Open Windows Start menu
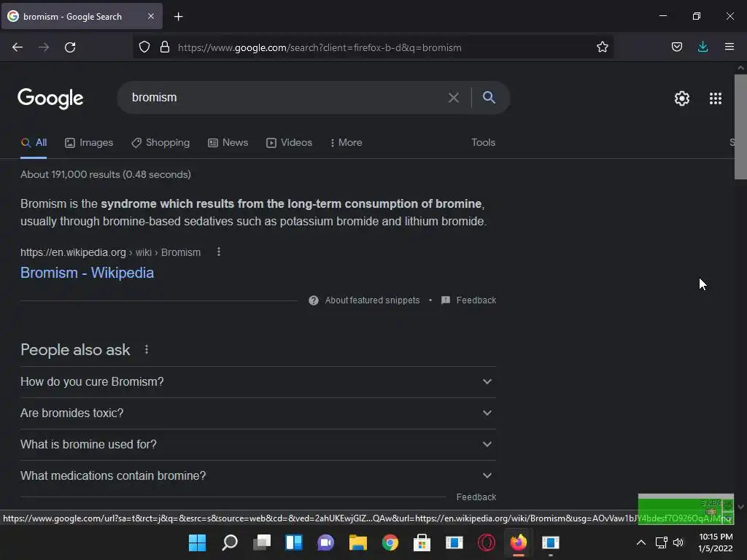 (197, 542)
